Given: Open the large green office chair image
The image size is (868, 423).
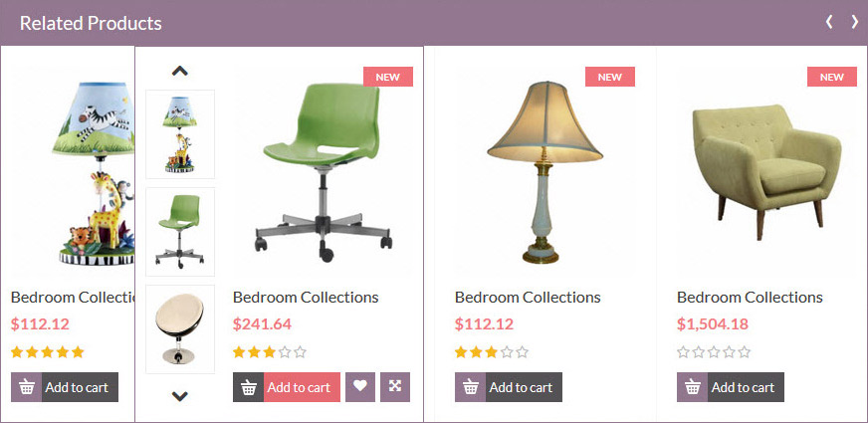Looking at the screenshot, I should [324, 171].
